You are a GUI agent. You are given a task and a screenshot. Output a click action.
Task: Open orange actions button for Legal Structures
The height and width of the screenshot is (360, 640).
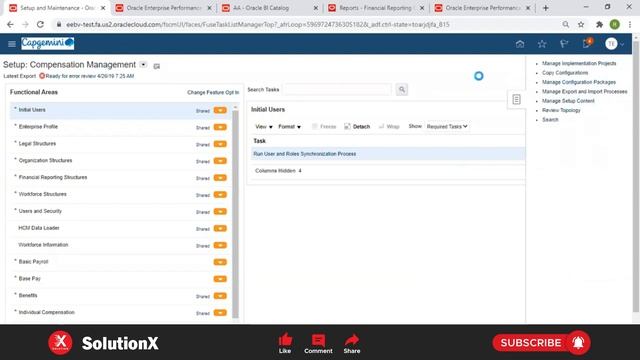click(x=220, y=144)
